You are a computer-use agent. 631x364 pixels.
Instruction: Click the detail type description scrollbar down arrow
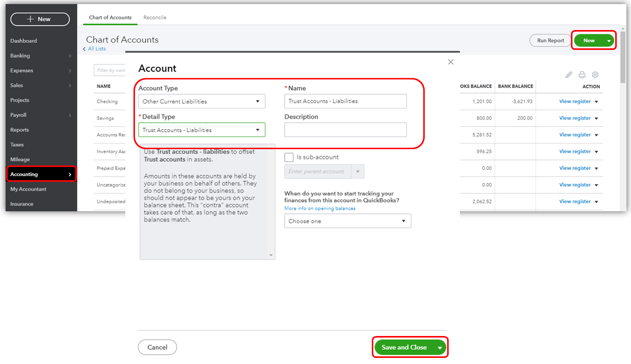[x=271, y=256]
